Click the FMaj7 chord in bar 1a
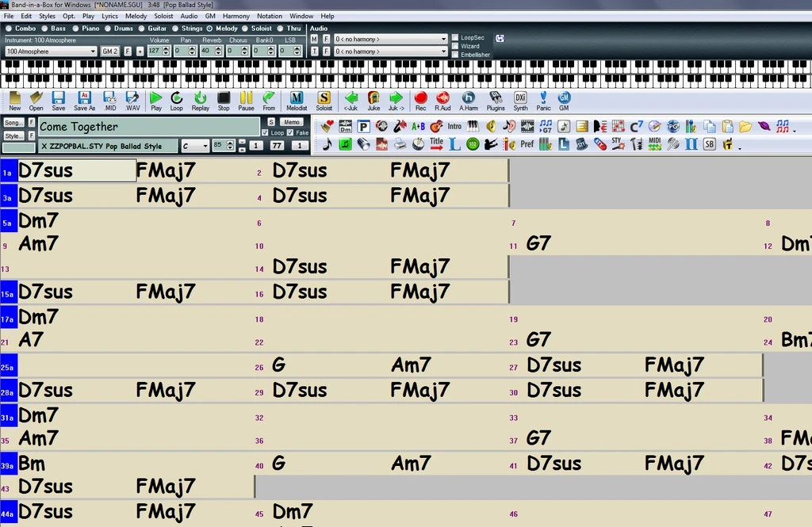This screenshot has height=527, width=812. 166,170
